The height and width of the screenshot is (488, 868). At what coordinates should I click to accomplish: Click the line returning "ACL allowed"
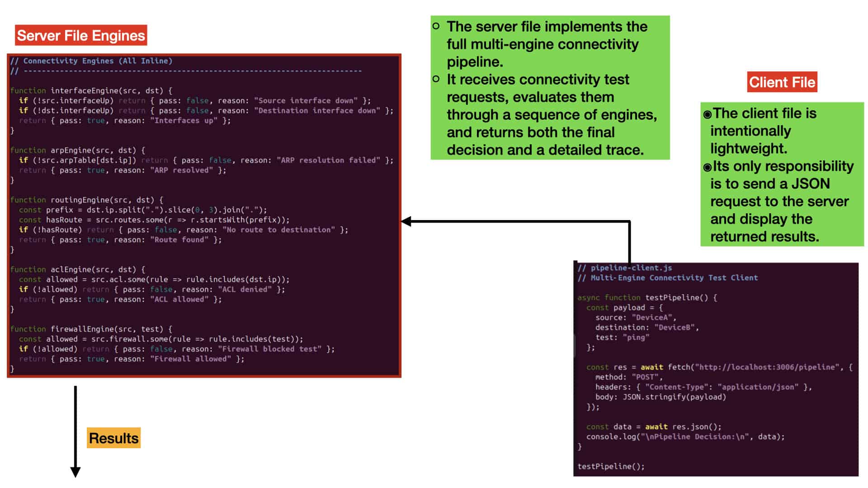click(120, 300)
